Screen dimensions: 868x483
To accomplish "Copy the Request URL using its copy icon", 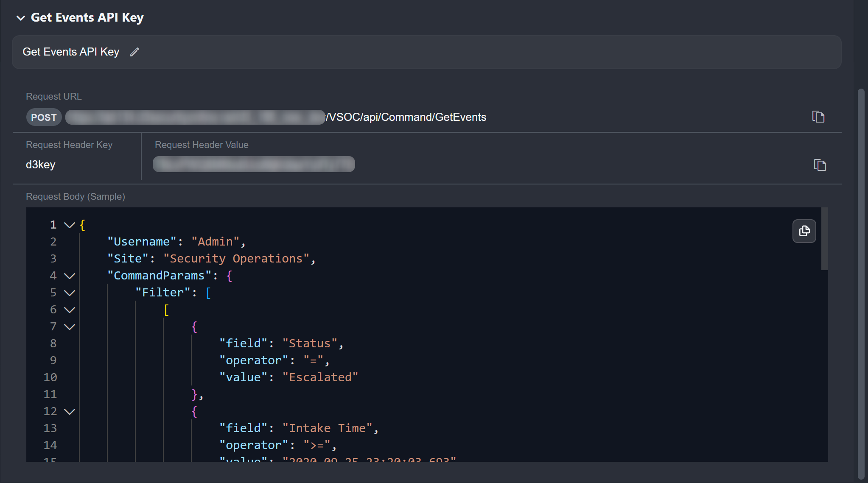I will [x=818, y=117].
